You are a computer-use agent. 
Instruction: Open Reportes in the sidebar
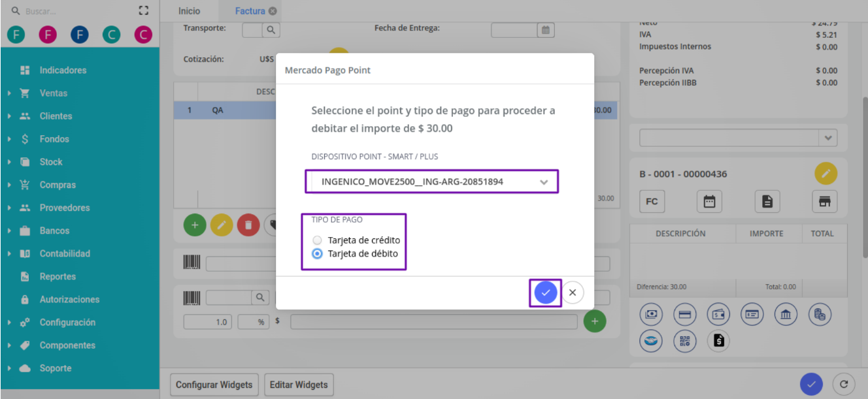(58, 276)
